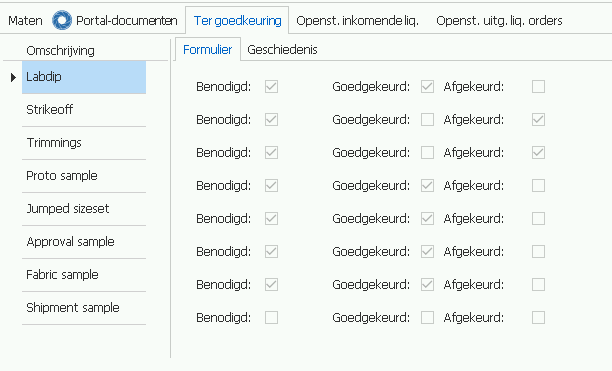Toggle the Labdip Goedgekeurd checkbox

(x=427, y=87)
